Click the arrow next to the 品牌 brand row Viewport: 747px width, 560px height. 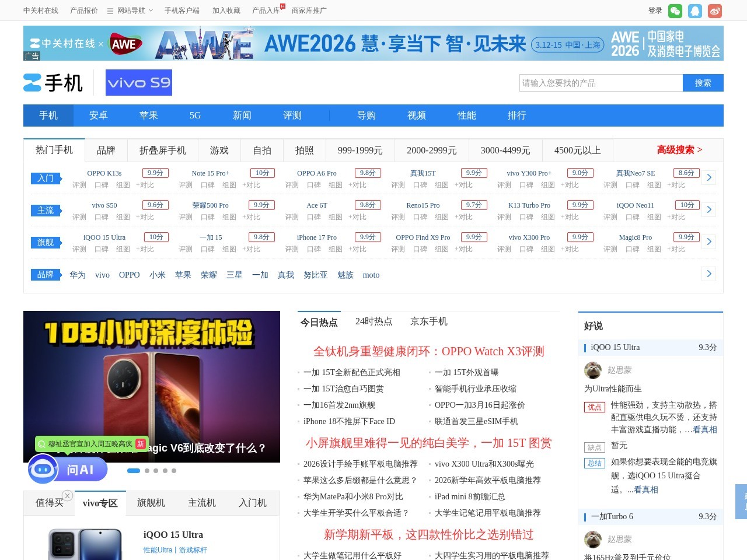coord(708,274)
